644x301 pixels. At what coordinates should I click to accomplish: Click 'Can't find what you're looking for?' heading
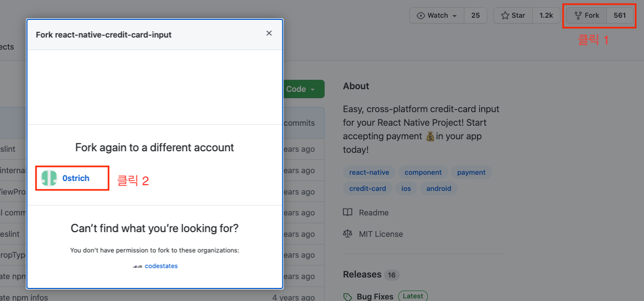point(154,228)
